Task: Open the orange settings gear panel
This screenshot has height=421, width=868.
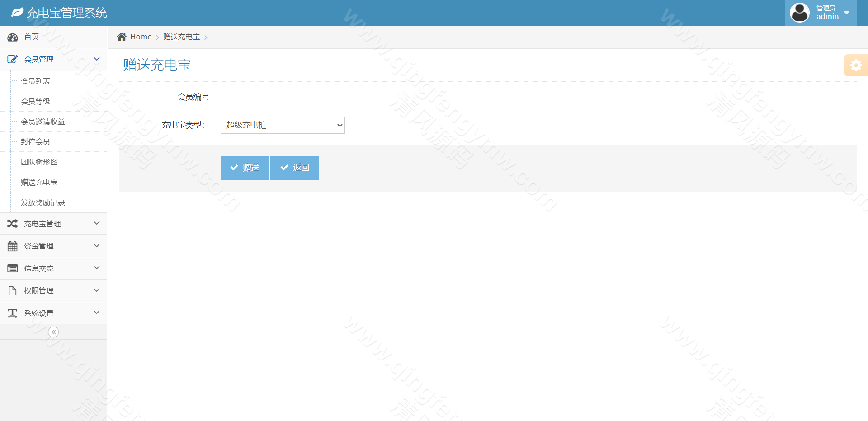Action: pyautogui.click(x=856, y=65)
